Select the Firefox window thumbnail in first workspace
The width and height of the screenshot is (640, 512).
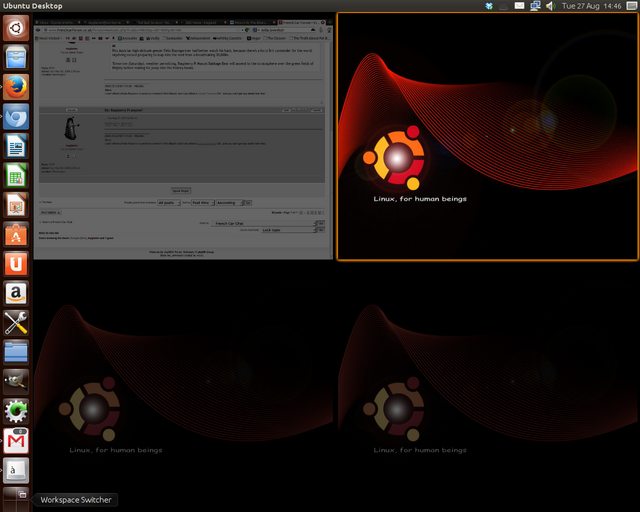(183, 139)
